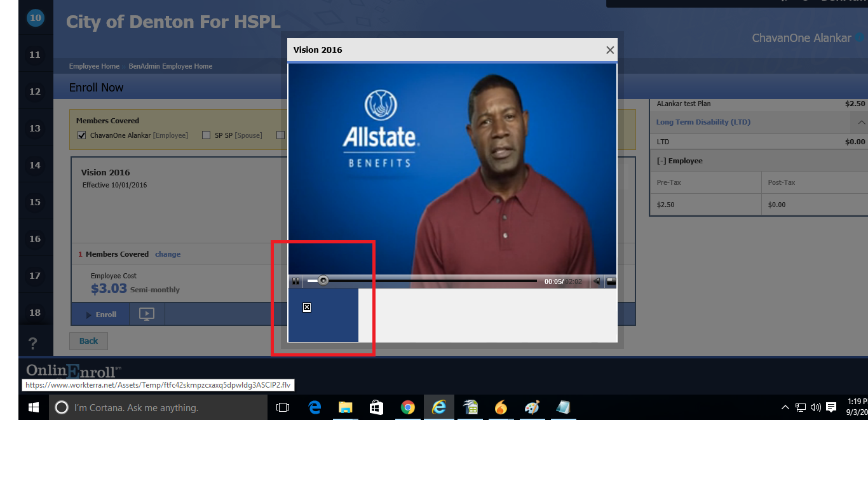
Task: Click the video seek slider knob
Action: 323,281
